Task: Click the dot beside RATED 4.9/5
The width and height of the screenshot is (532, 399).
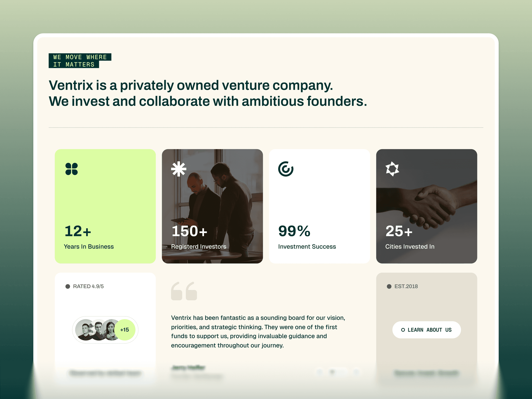Action: point(68,286)
